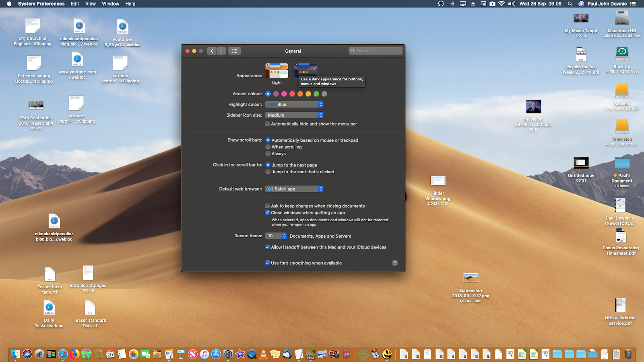Show all preferences grid
The height and width of the screenshot is (362, 644).
235,51
